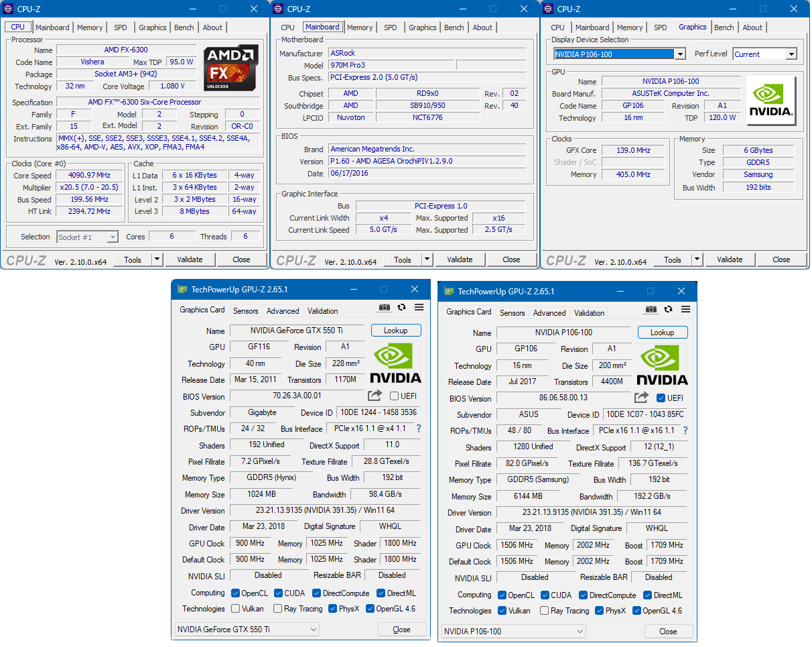Switch to Sensors tab in GTX 550 Ti window
The height and width of the screenshot is (647, 812).
pos(246,311)
